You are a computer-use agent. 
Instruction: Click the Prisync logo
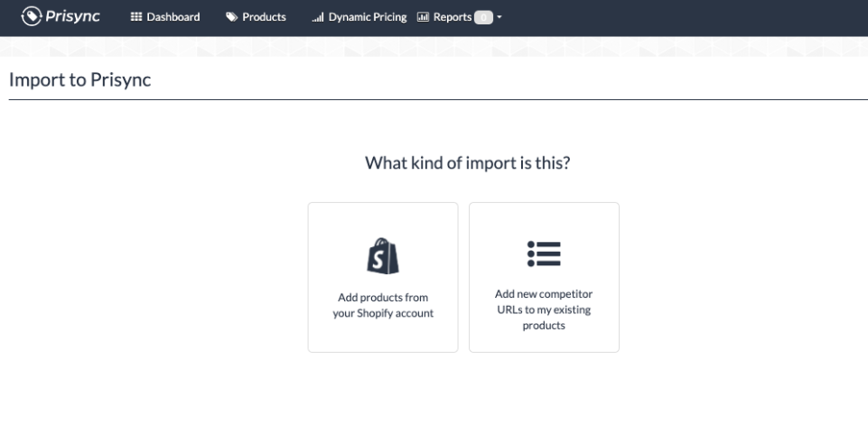[x=61, y=16]
